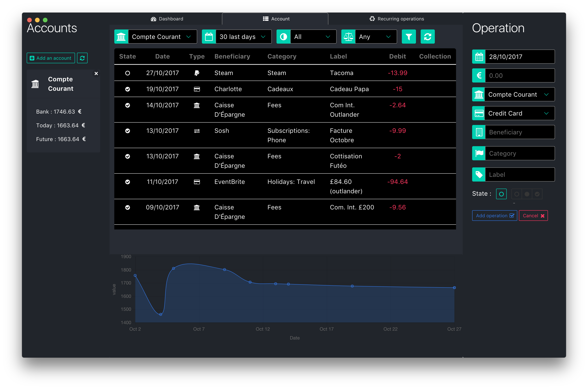
Task: Click the balance scale icon next to Any
Action: pos(348,37)
